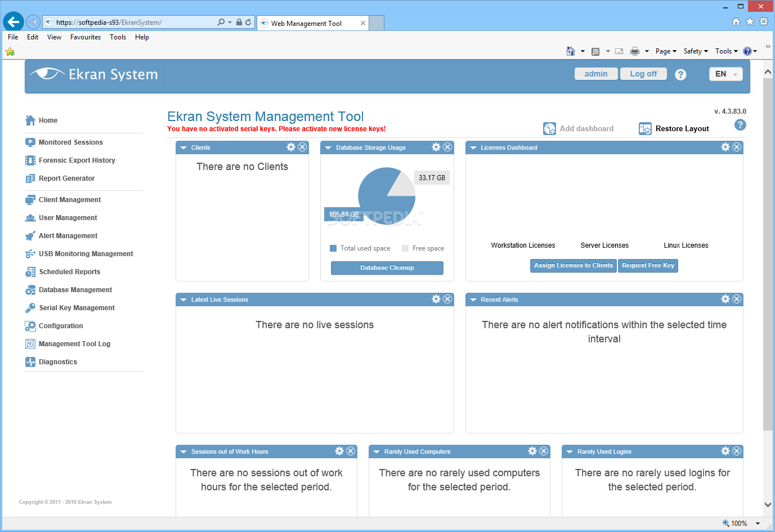Viewport: 775px width, 532px height.
Task: Open the View menu
Action: coord(55,37)
